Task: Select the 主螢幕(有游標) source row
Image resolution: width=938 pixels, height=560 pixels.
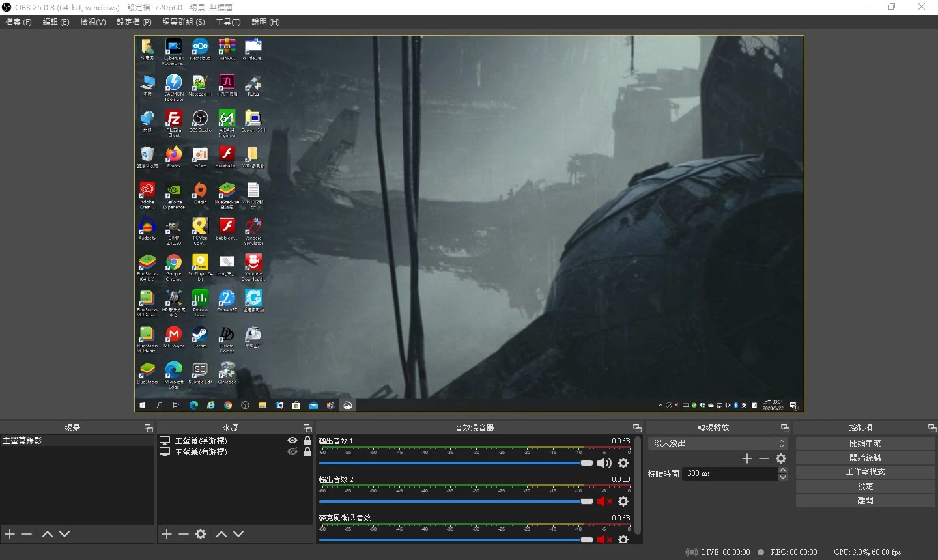Action: (236, 451)
